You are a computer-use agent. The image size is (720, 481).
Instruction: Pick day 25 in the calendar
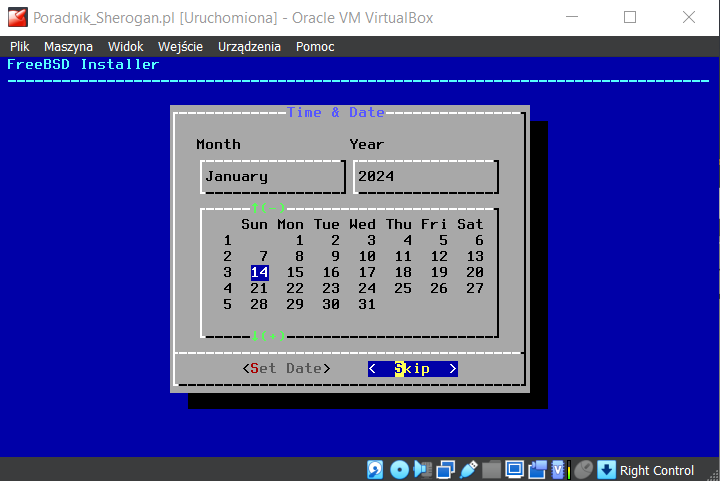pos(403,288)
